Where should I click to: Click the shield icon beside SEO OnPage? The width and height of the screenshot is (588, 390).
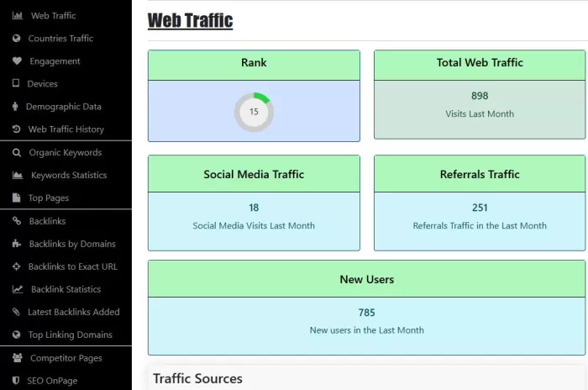pyautogui.click(x=16, y=380)
